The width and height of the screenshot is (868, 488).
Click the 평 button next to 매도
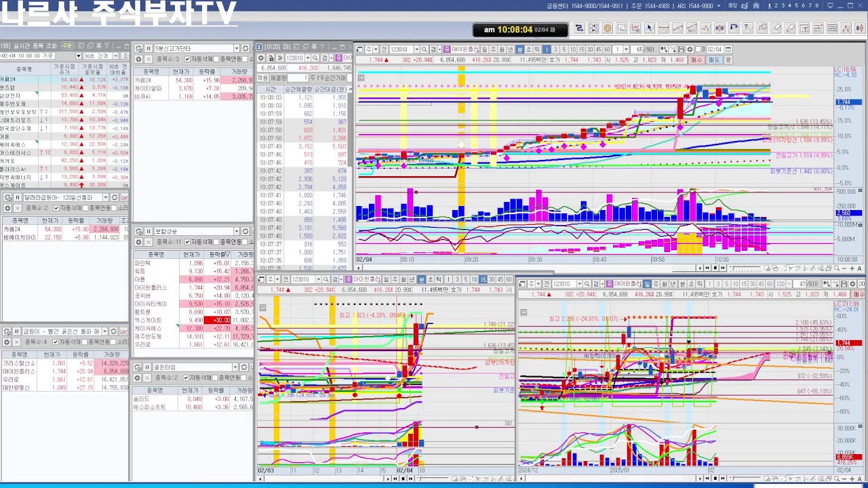click(x=728, y=60)
